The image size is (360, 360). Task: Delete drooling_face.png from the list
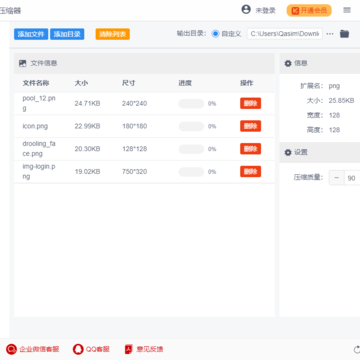(250, 149)
